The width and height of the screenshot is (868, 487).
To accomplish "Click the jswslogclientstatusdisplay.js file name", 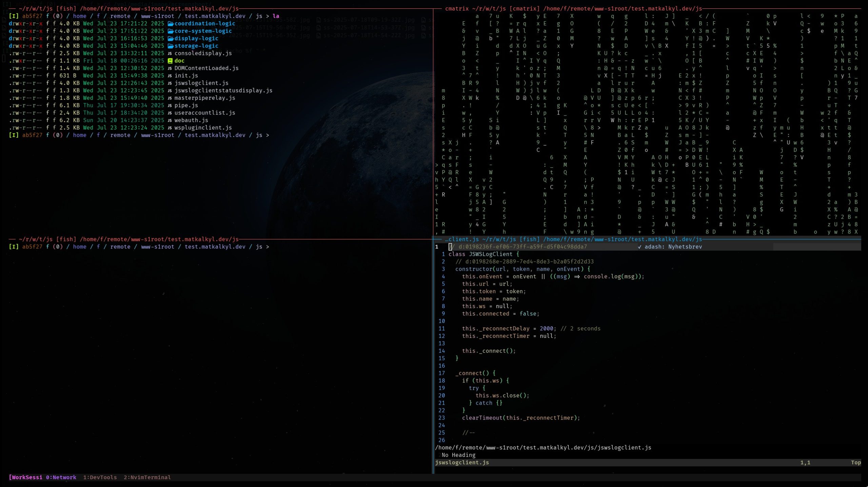I will tap(223, 91).
